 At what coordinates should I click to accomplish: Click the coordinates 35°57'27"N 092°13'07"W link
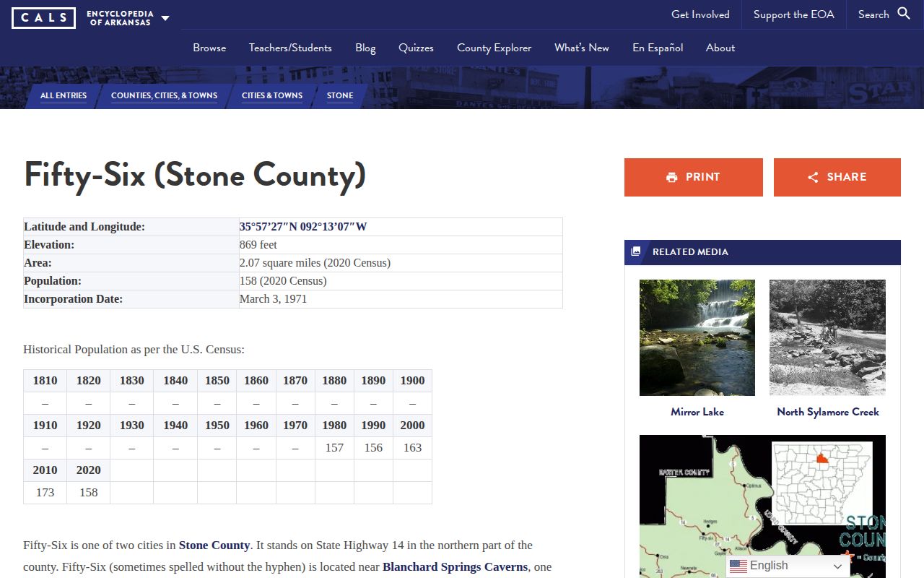303,227
